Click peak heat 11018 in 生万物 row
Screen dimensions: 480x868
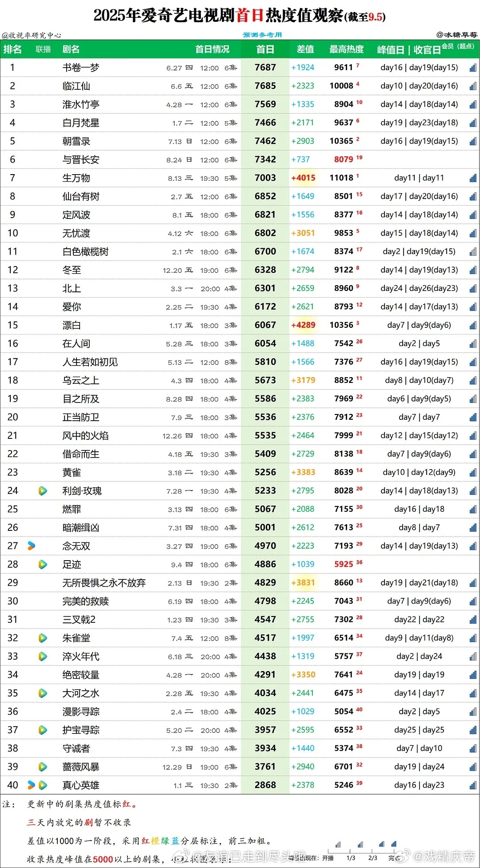pos(341,178)
